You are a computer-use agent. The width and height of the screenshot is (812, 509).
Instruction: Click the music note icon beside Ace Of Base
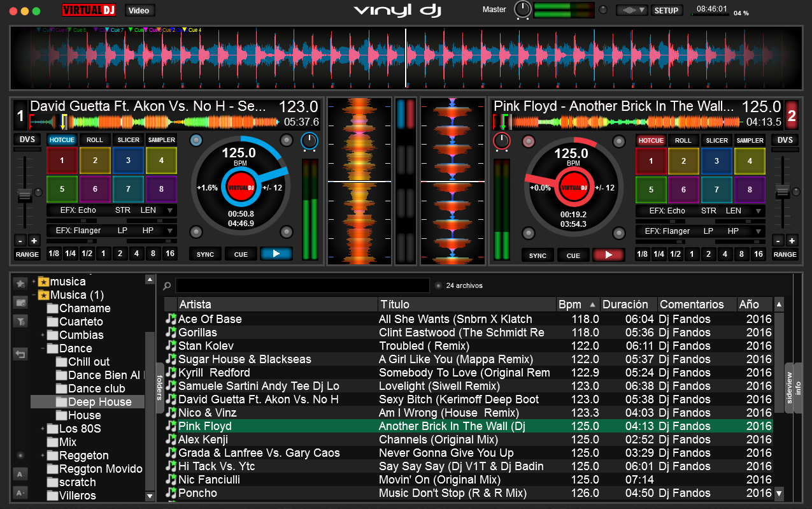click(x=170, y=319)
